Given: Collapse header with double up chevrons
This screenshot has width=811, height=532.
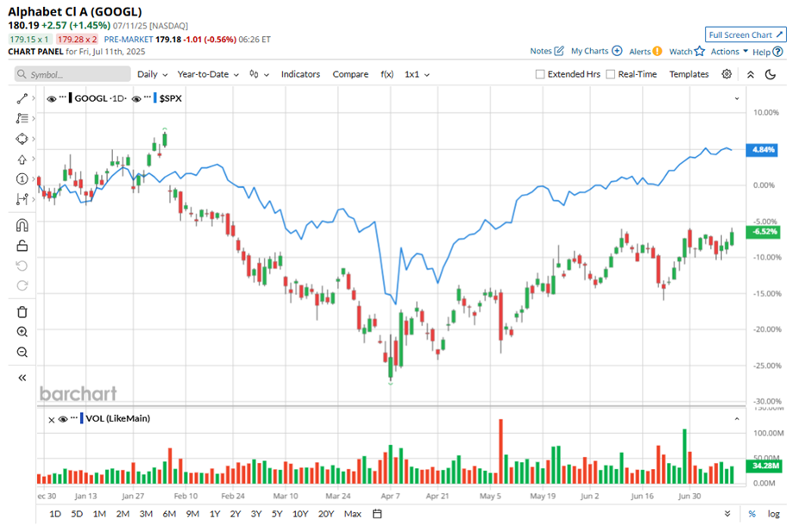Looking at the screenshot, I should [751, 74].
